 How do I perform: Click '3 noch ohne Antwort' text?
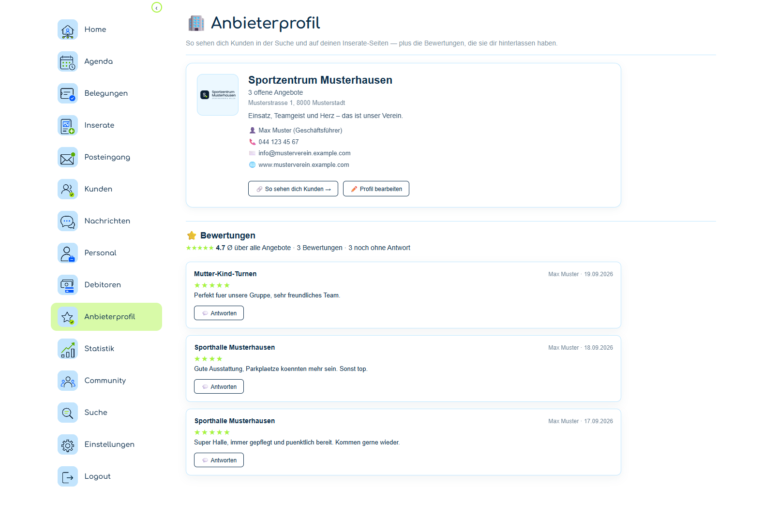tap(379, 248)
